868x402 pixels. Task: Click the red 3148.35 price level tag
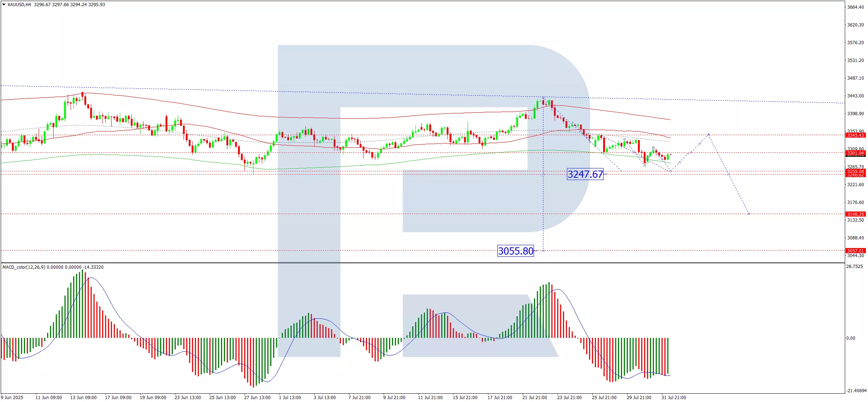tap(855, 214)
